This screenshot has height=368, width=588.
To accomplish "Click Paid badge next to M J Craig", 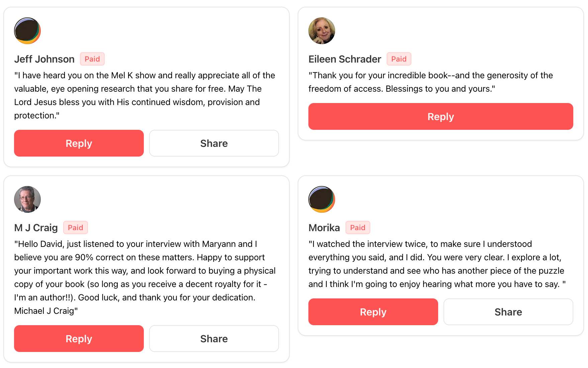I will (76, 227).
